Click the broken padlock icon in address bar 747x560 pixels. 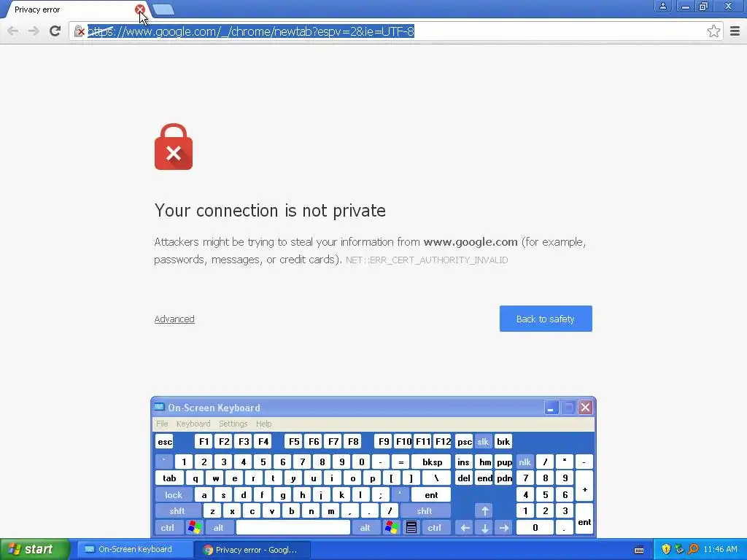click(x=80, y=31)
